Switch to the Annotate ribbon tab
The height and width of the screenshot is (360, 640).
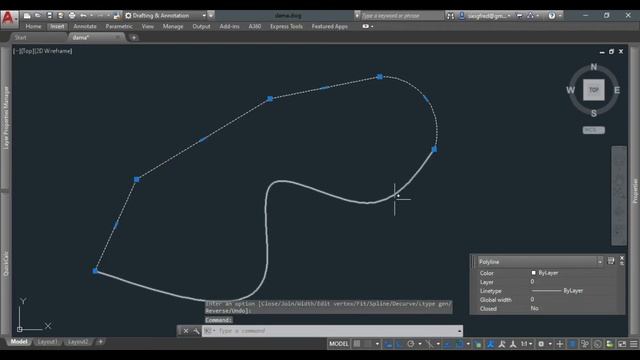pos(85,27)
